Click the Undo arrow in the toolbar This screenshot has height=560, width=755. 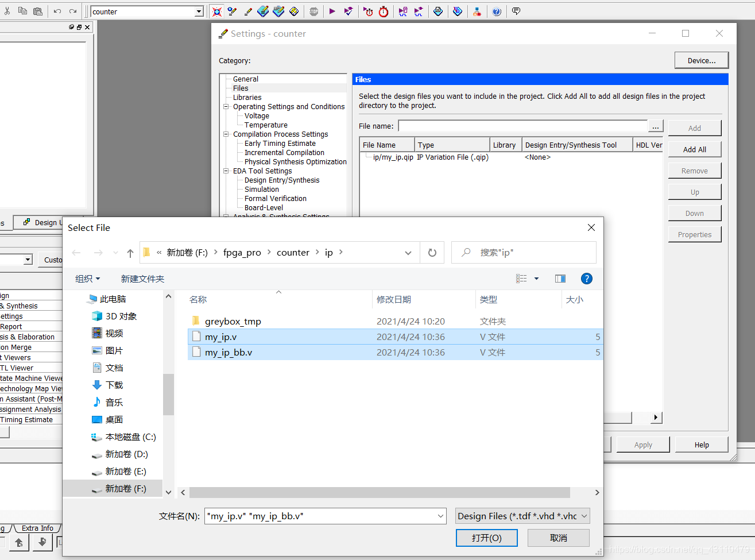coord(56,11)
